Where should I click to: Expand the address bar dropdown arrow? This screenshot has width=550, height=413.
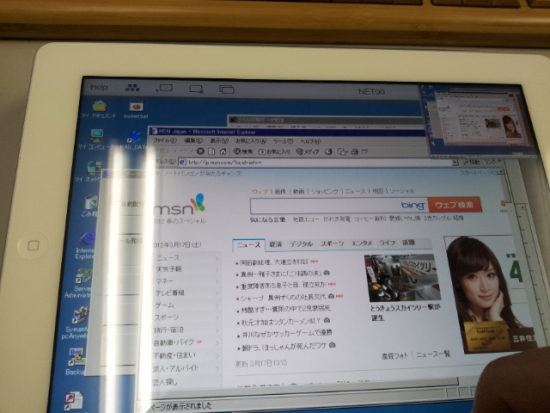(x=455, y=163)
